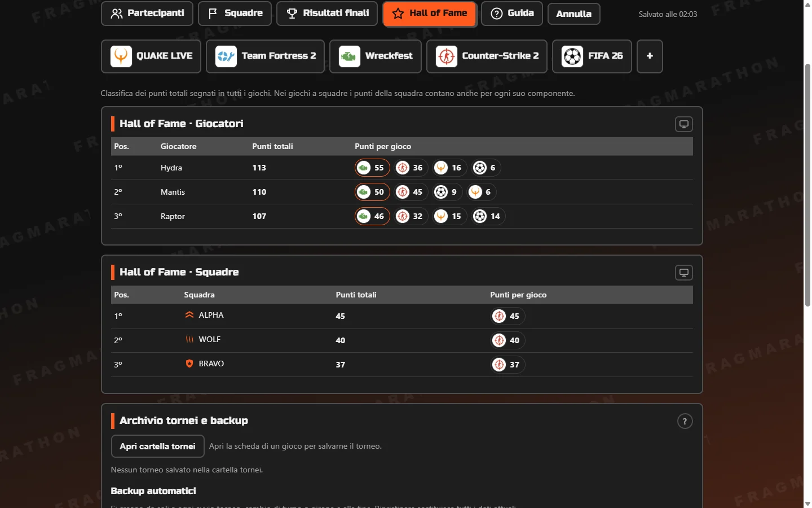Click ALPHA team's Counter-Strike 45 badge

507,316
